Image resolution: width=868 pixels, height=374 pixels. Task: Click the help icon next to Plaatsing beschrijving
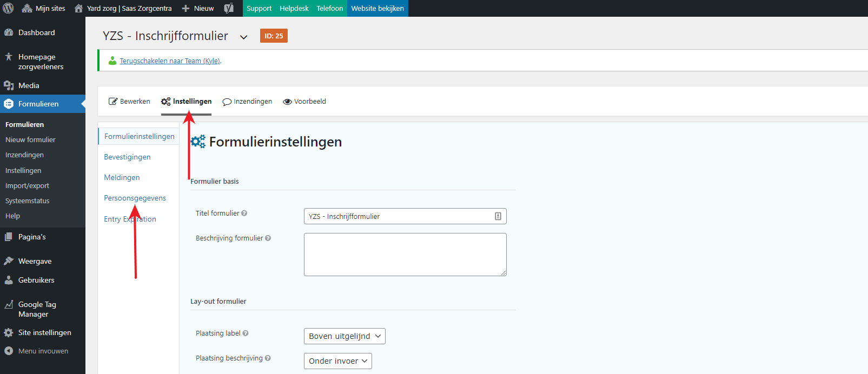(268, 358)
